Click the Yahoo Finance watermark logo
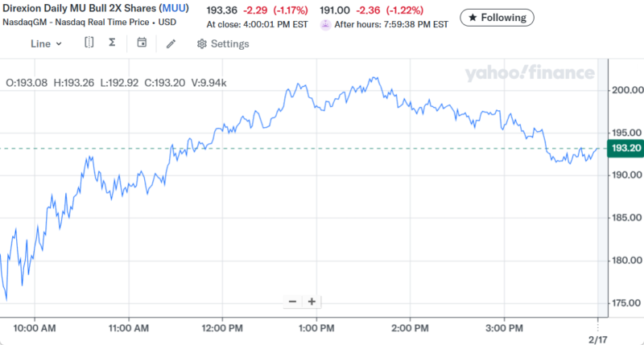Screen dimensions: 644x345 pyautogui.click(x=529, y=74)
